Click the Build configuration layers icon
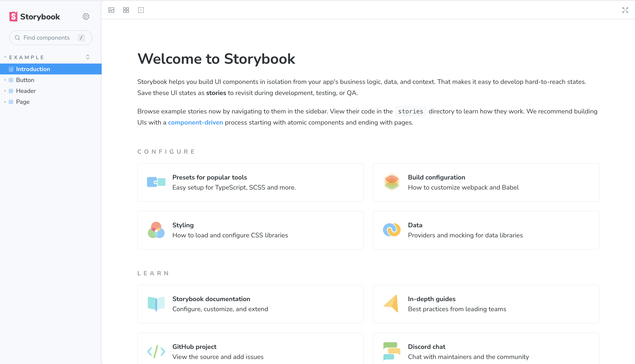Viewport: 635px width, 364px height. pyautogui.click(x=392, y=182)
